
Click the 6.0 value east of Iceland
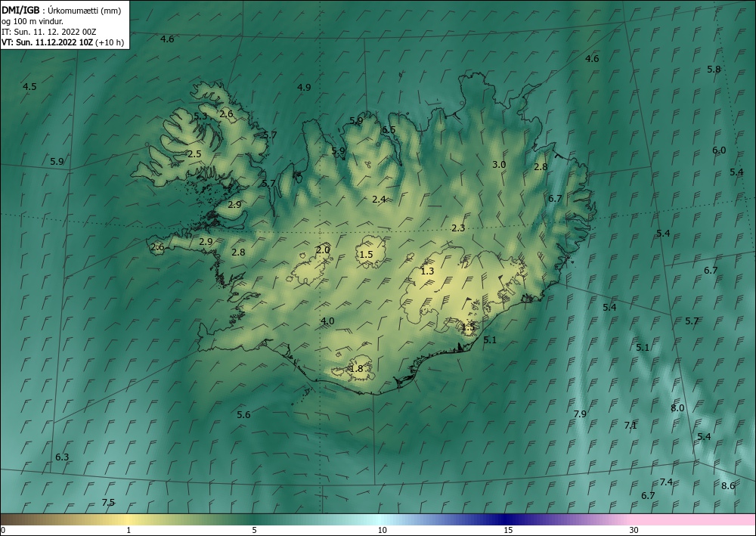coord(719,150)
